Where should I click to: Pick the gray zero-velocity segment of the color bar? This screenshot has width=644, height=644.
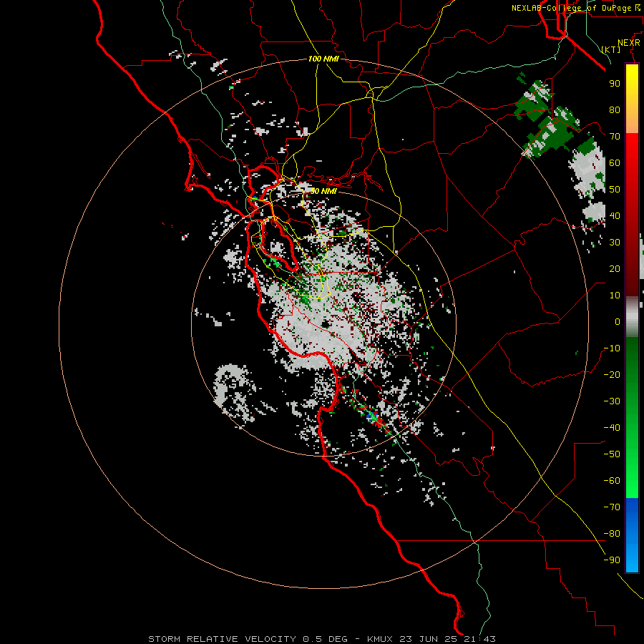pyautogui.click(x=632, y=317)
